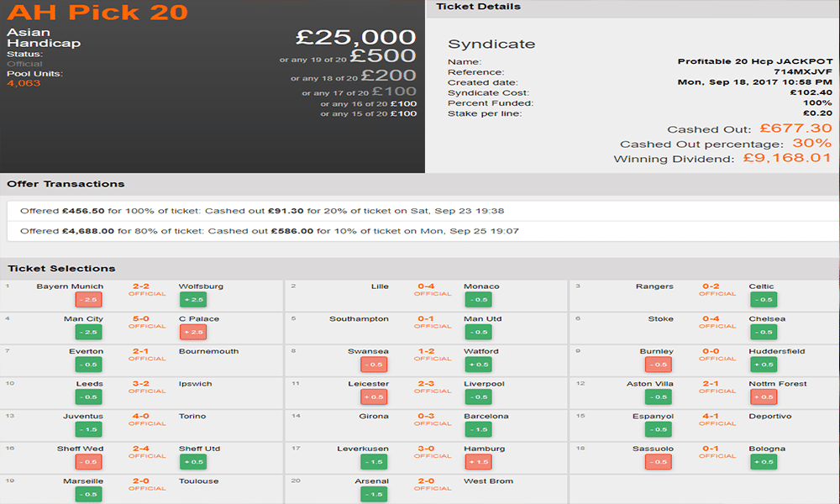The height and width of the screenshot is (504, 840).
Task: Click Leicester's red +0.5 handicap badge
Action: pyautogui.click(x=375, y=396)
